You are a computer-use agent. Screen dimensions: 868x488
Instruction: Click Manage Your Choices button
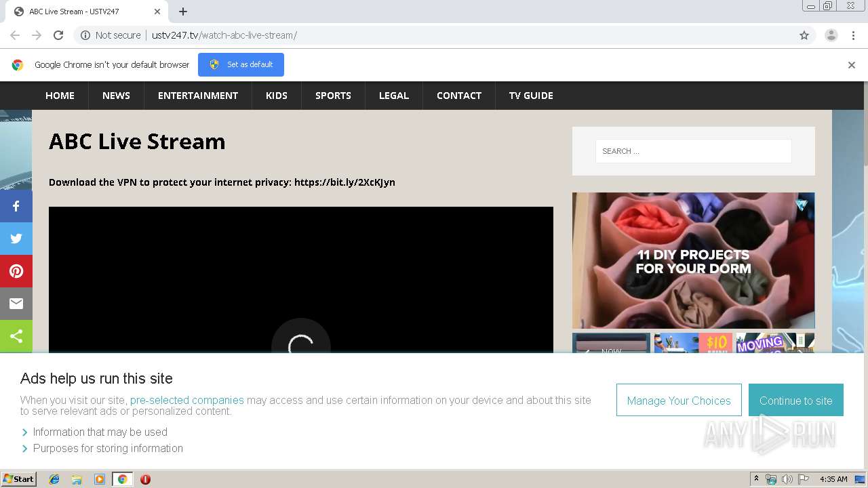pyautogui.click(x=679, y=401)
